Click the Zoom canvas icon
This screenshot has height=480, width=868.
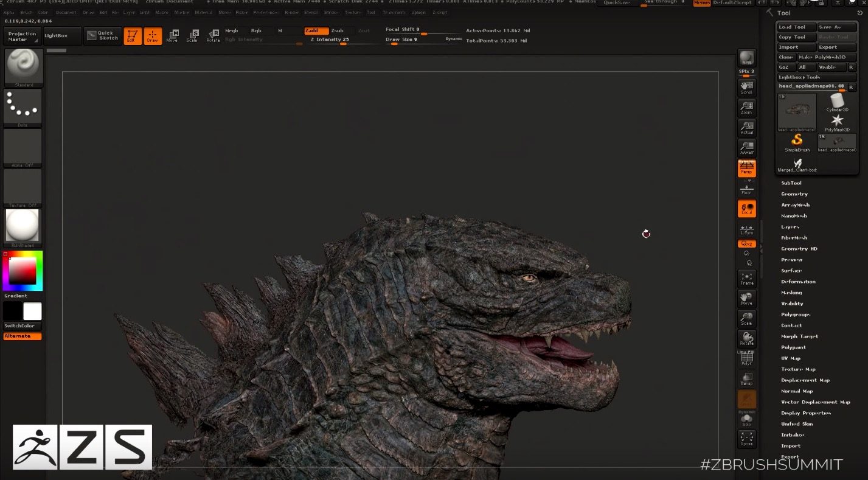[746, 108]
